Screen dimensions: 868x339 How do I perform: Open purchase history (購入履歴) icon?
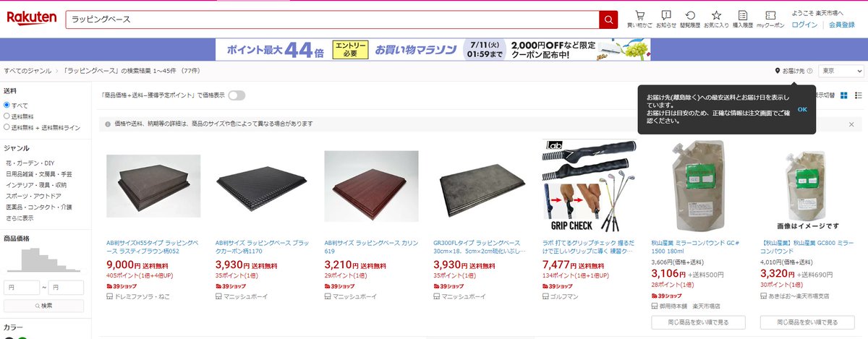(x=742, y=19)
